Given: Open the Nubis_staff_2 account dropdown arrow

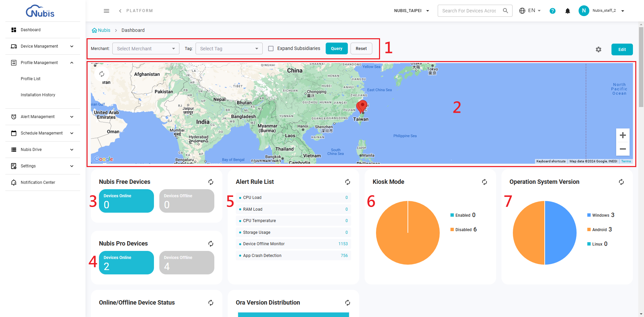Looking at the screenshot, I should tap(623, 11).
